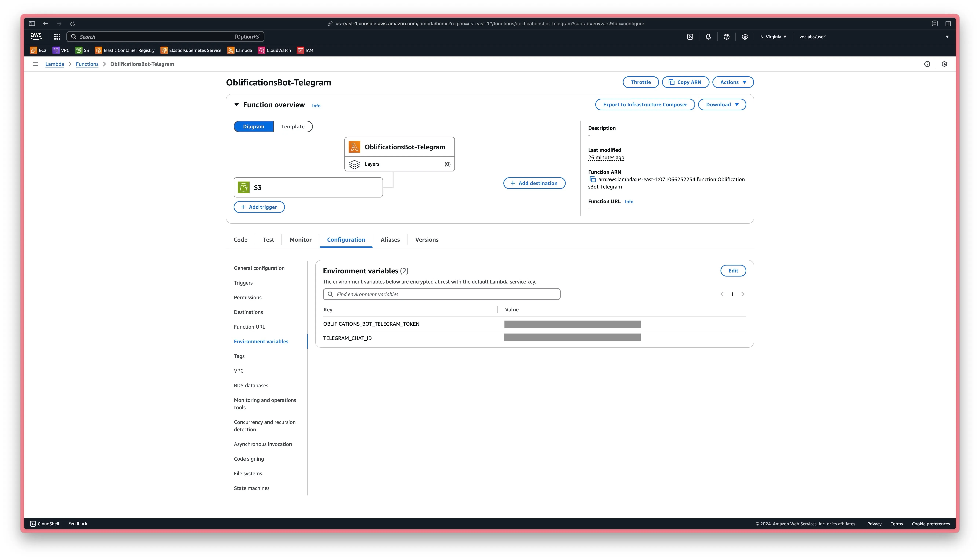Click the Throttle button
The height and width of the screenshot is (560, 980).
640,82
